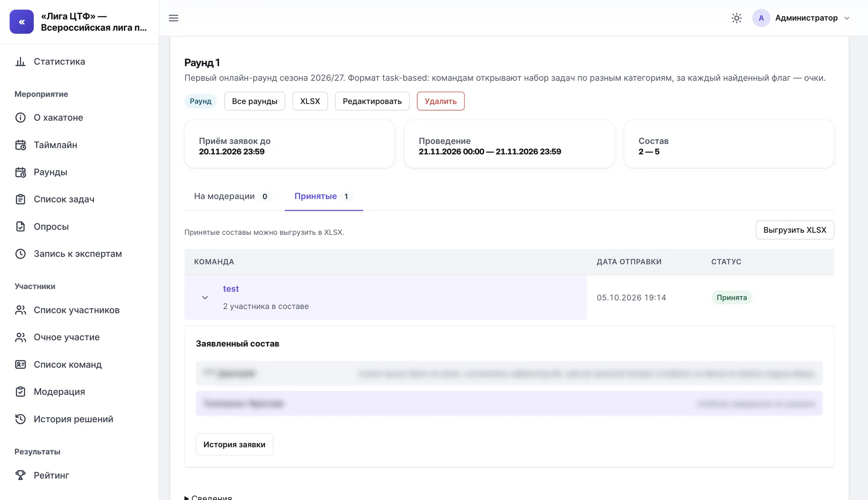Collapse sidebar with the purple double-chevron logo
Image resolution: width=868 pixels, height=500 pixels.
[22, 22]
